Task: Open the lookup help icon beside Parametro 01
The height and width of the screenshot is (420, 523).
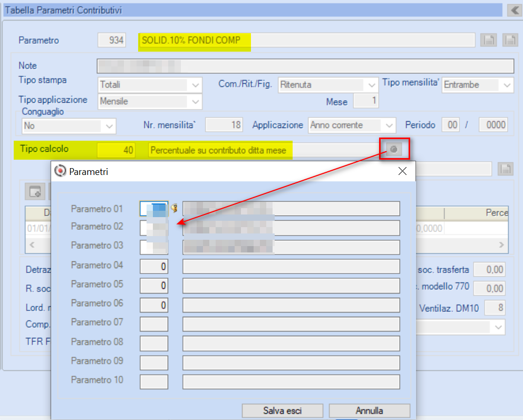Action: pyautogui.click(x=175, y=208)
